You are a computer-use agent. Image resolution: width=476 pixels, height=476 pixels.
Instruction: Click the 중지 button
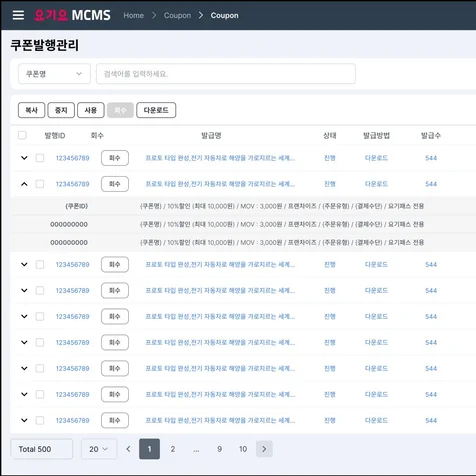click(61, 110)
